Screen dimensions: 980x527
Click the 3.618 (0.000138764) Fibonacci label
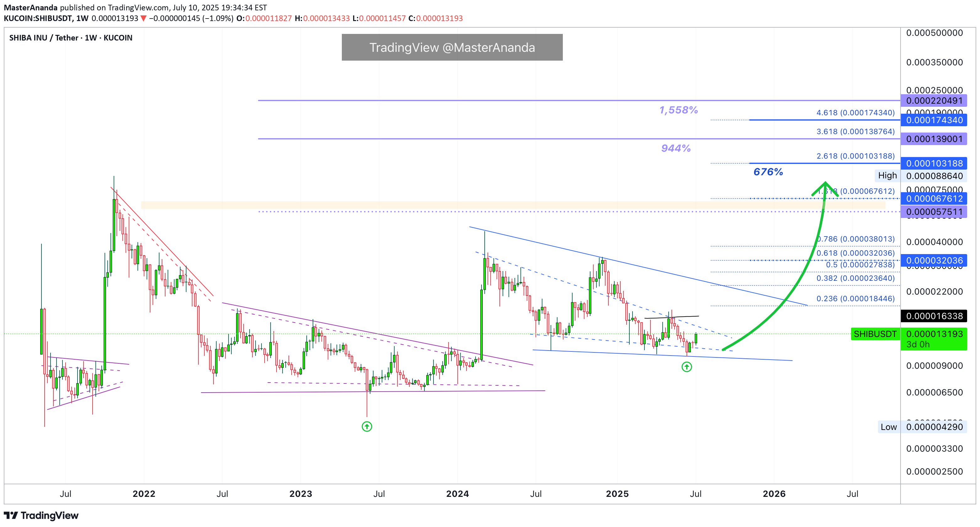tap(856, 132)
